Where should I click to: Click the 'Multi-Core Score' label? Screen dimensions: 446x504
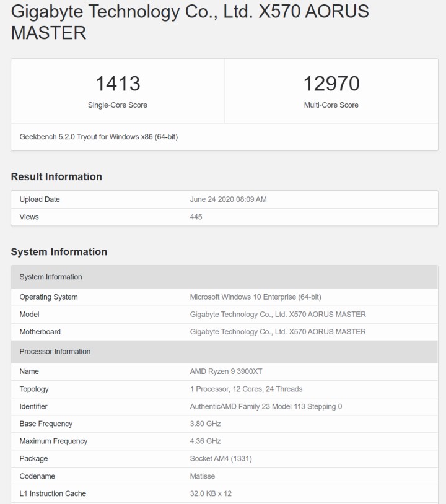point(331,105)
